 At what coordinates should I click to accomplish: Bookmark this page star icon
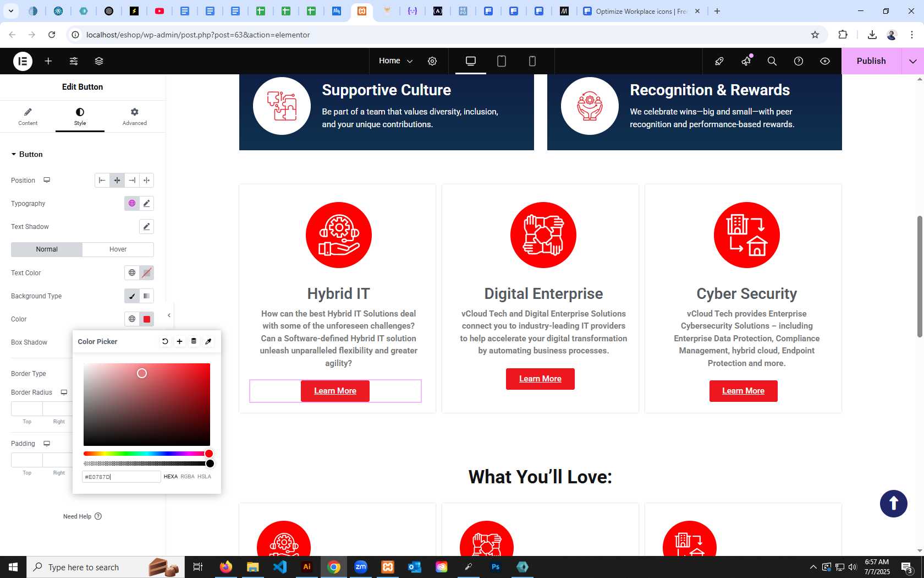(x=815, y=35)
